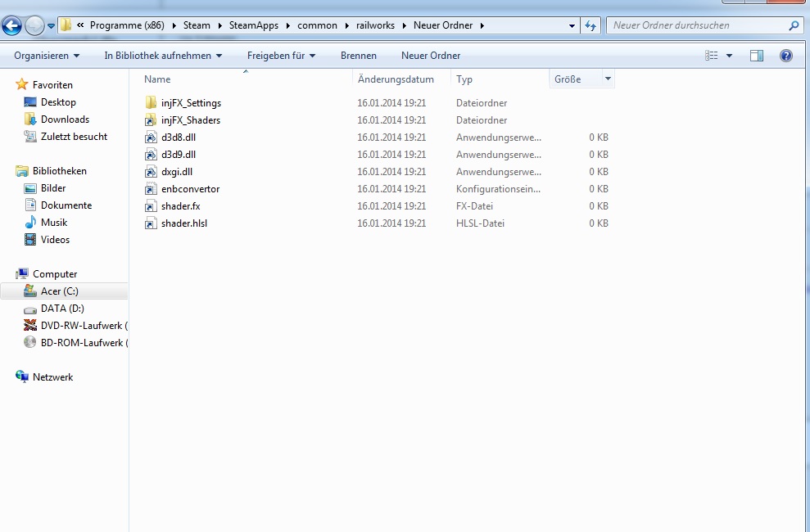Click the folder icon in the address bar

click(x=66, y=25)
